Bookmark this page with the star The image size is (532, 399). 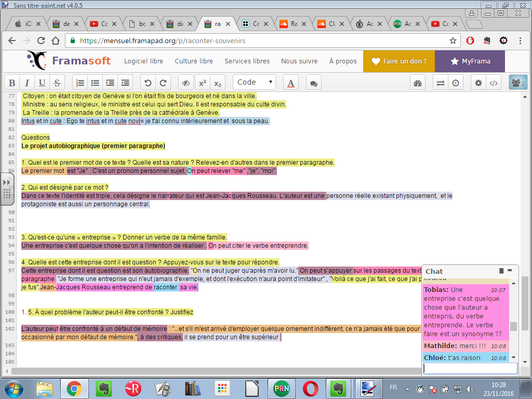pyautogui.click(x=453, y=41)
